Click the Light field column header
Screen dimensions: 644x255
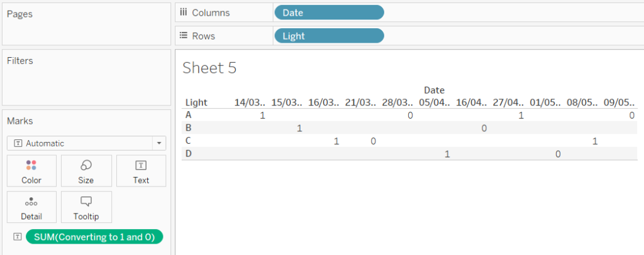(196, 102)
